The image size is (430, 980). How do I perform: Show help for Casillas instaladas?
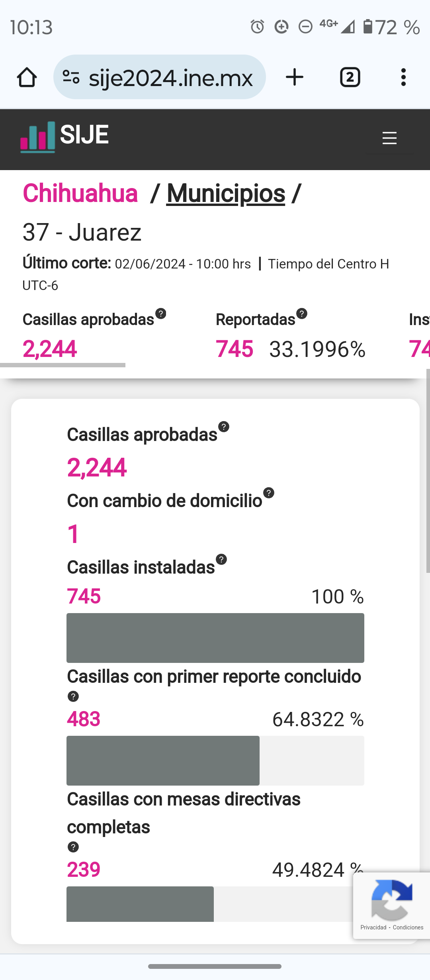pos(221,559)
